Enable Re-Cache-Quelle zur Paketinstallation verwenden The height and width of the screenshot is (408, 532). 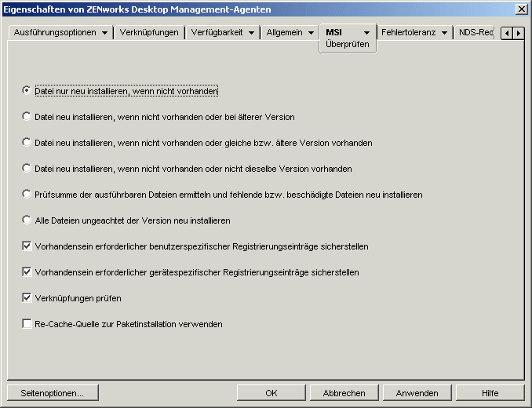click(27, 323)
